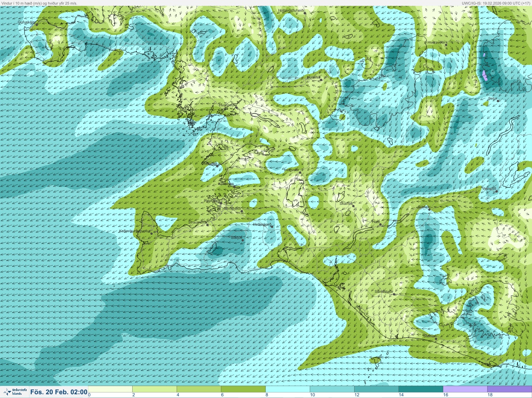The image size is (532, 398).
Task: Click the legend scale value 4
Action: point(178,395)
